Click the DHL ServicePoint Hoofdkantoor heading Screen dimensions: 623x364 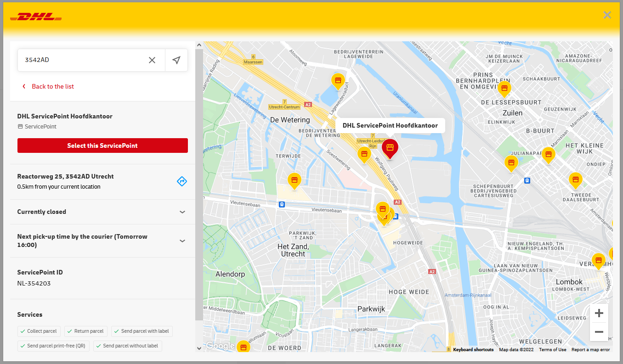65,116
